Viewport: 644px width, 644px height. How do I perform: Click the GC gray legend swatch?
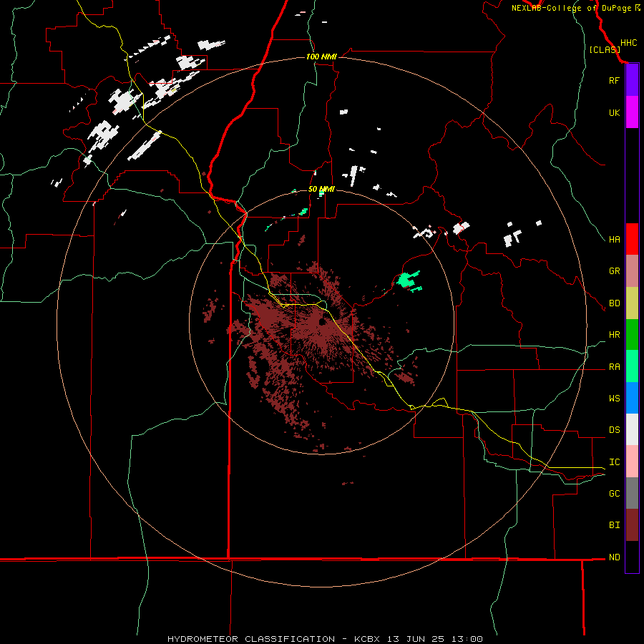632,493
